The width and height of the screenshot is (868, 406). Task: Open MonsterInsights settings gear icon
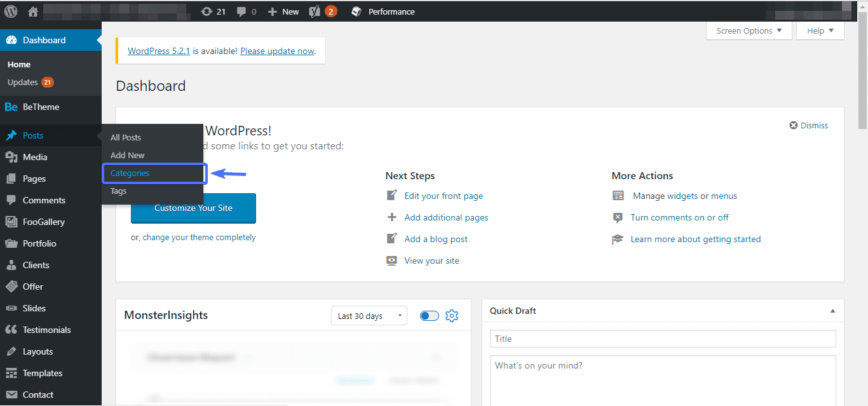[x=452, y=316]
